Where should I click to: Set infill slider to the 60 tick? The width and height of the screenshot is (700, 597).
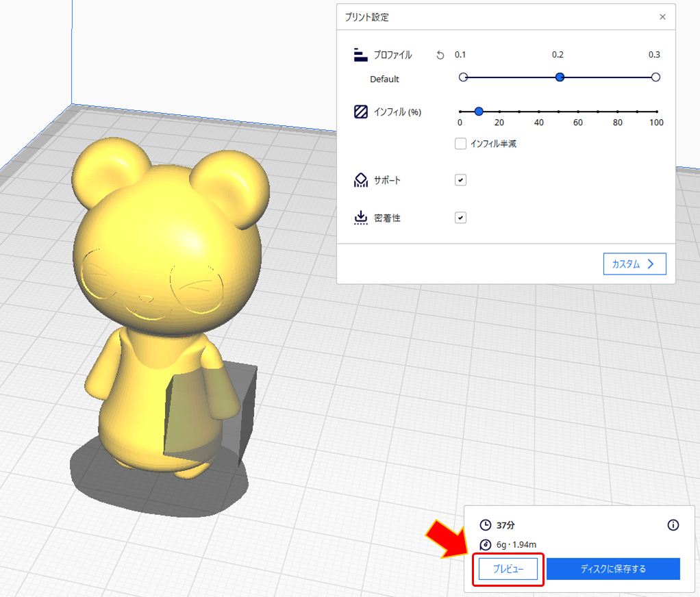[578, 112]
